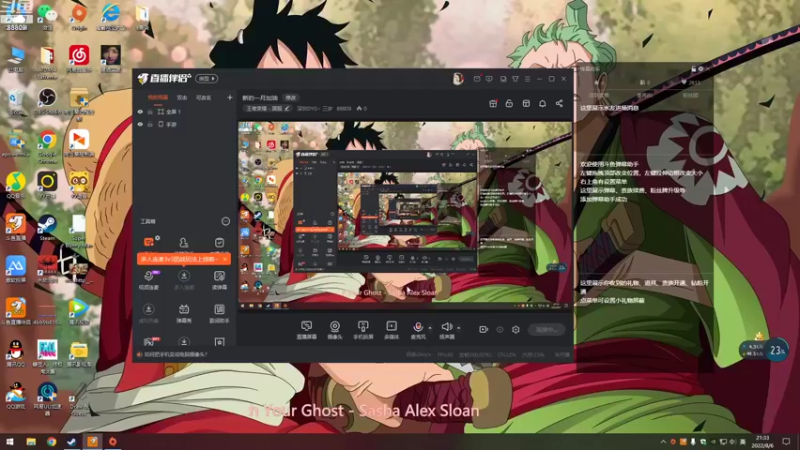The width and height of the screenshot is (800, 450).
Task: Open the 弹幕秀 toolbox tool
Action: point(184,313)
